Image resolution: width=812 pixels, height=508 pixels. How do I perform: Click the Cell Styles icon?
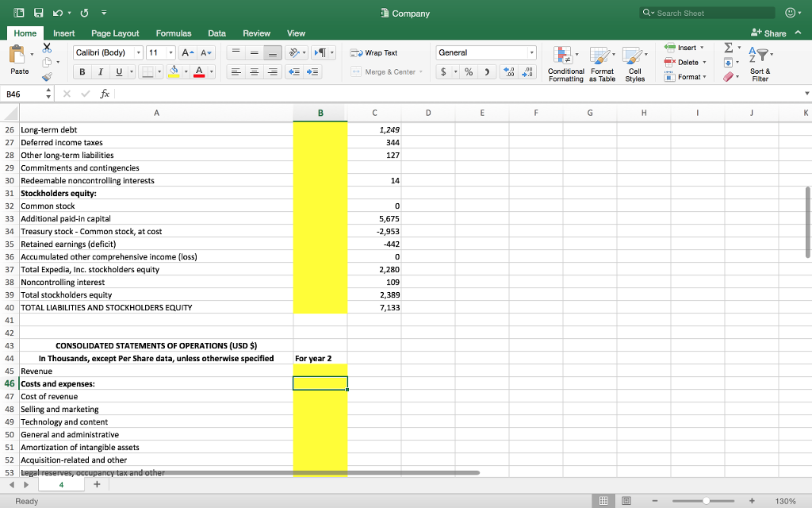(x=632, y=63)
